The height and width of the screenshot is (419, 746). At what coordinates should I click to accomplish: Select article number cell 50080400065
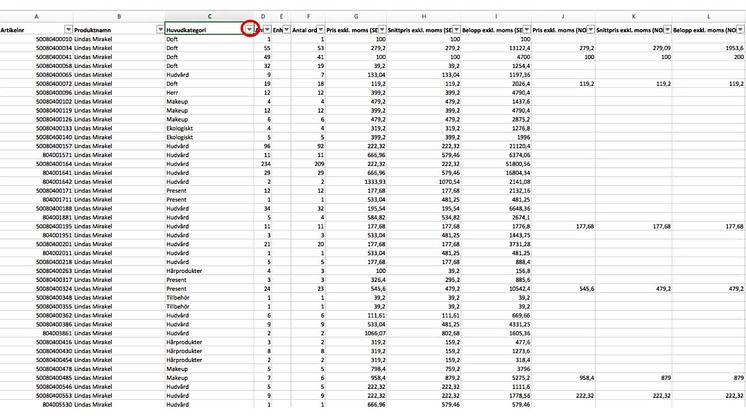pos(37,75)
